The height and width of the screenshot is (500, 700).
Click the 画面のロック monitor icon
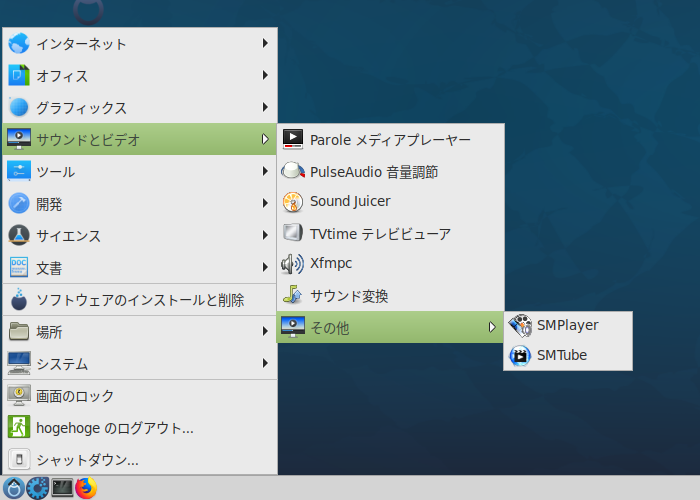[19, 396]
